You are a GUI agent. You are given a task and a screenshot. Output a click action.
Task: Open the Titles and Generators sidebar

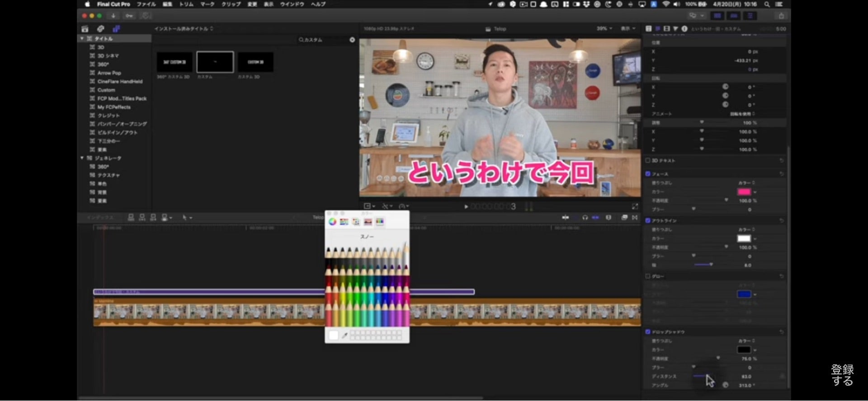click(x=116, y=29)
